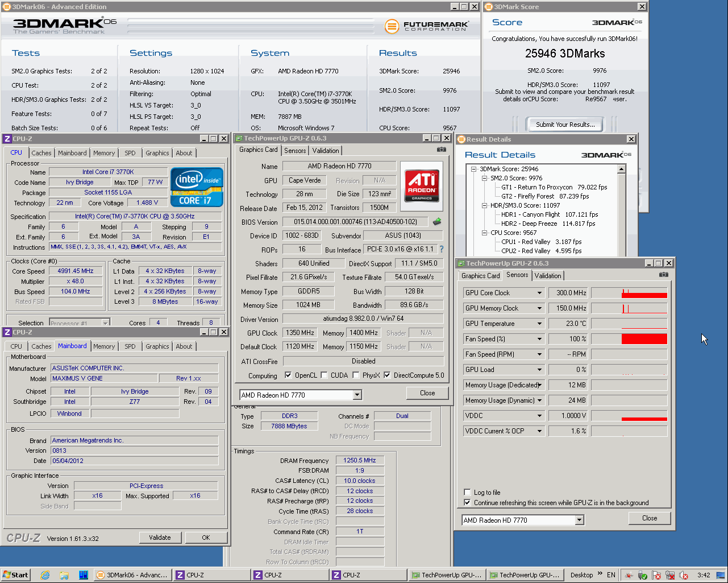Click the Result Details scrollbar up arrow
The image size is (728, 583).
click(622, 169)
